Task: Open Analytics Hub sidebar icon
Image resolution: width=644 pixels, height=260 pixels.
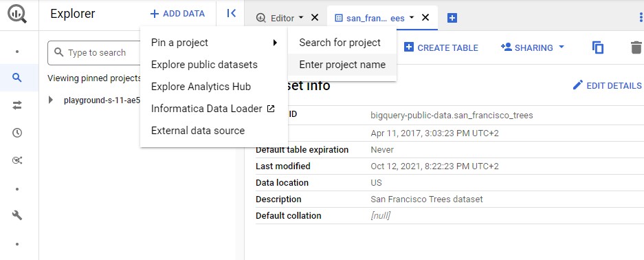Action: point(17,160)
